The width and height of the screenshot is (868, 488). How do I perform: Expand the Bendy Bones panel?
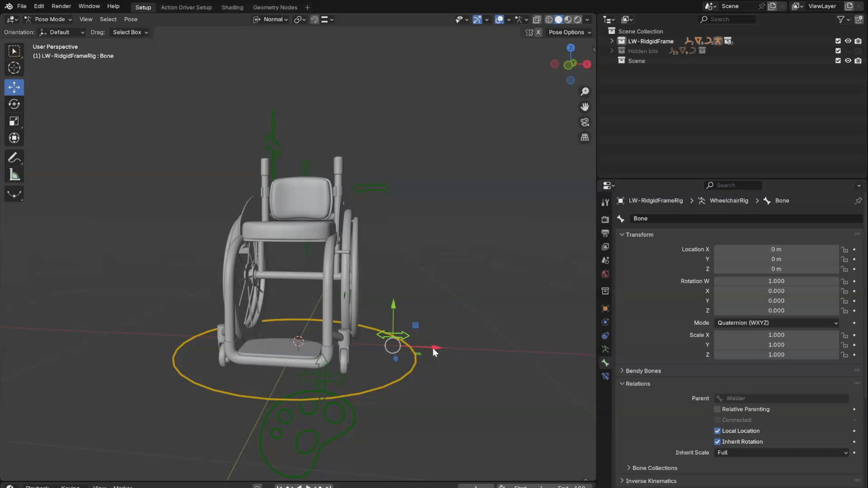(x=643, y=371)
